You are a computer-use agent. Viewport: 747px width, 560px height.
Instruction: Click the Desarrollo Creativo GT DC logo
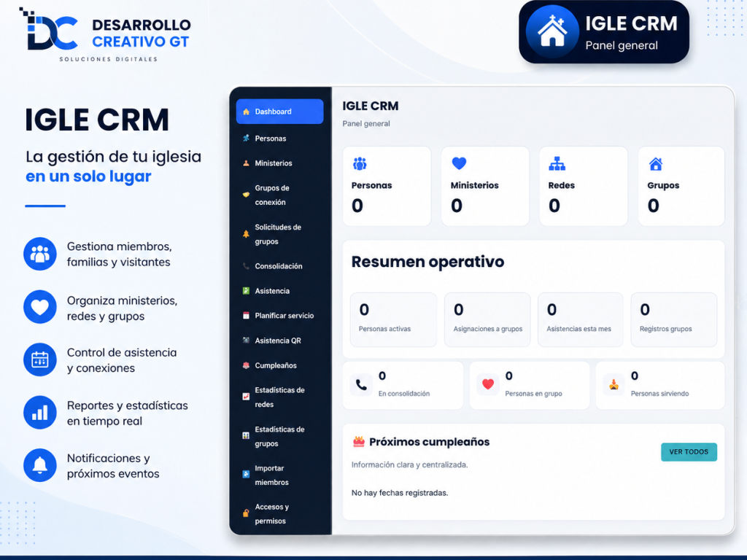[x=49, y=29]
